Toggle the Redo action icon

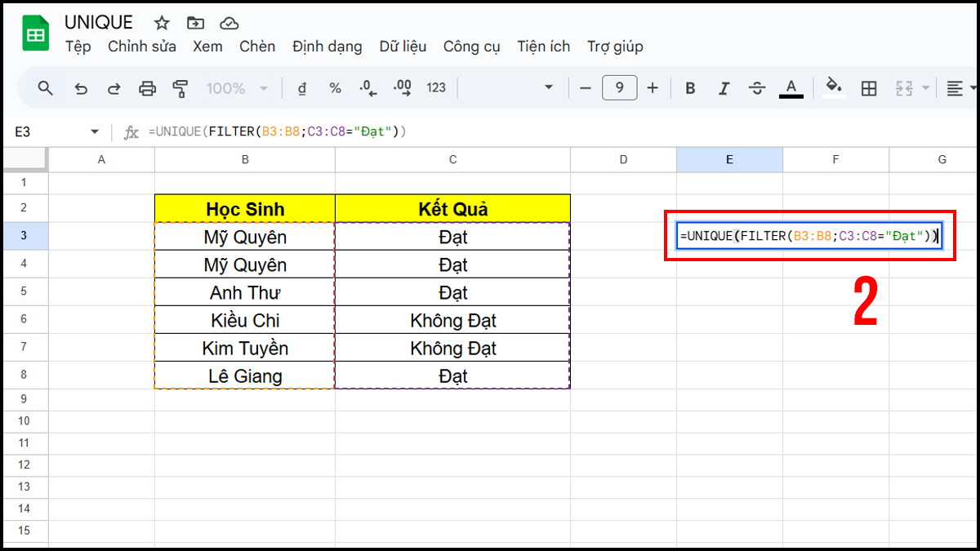point(114,87)
